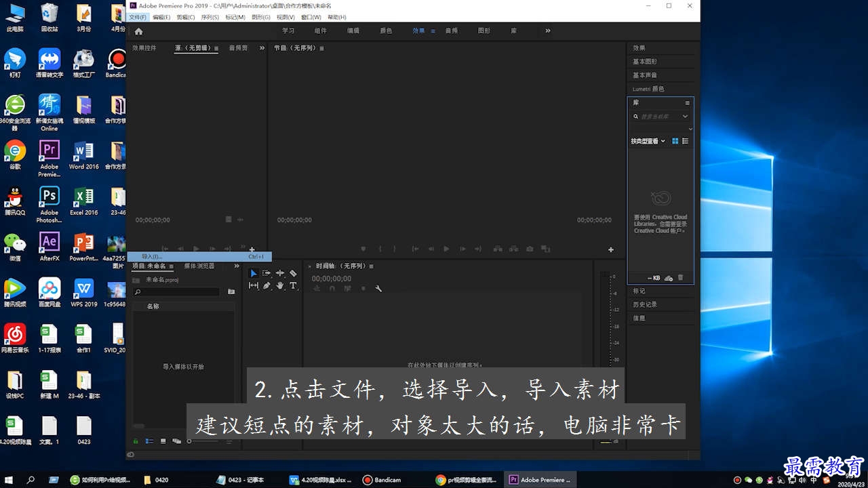The image size is (868, 488).
Task: Show hidden Source panel tabs overflow
Action: [x=262, y=48]
